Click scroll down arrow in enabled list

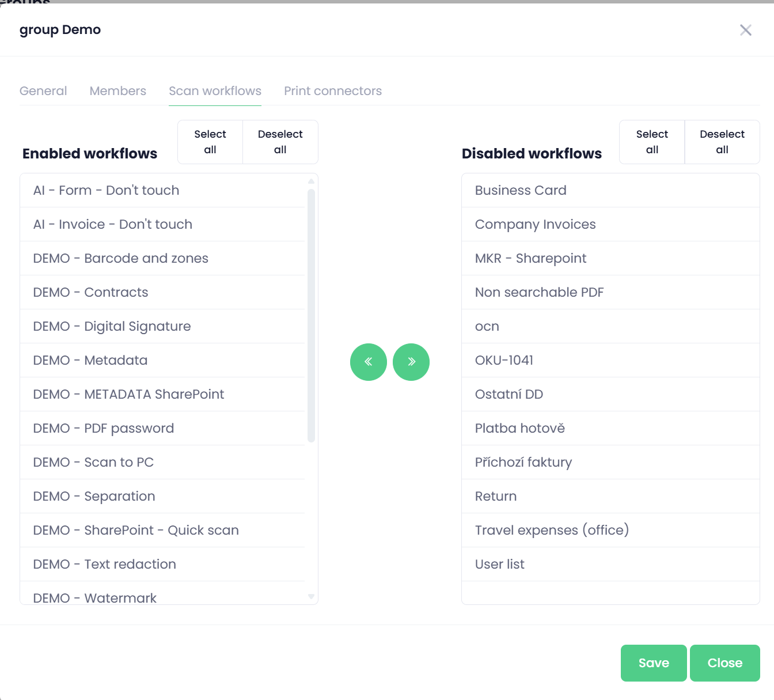point(311,597)
